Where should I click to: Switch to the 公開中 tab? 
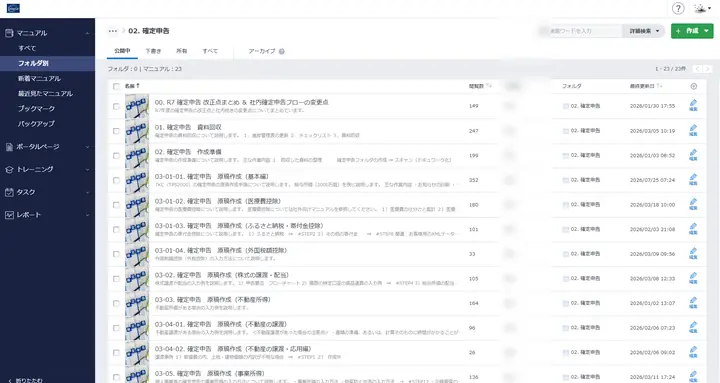point(122,51)
